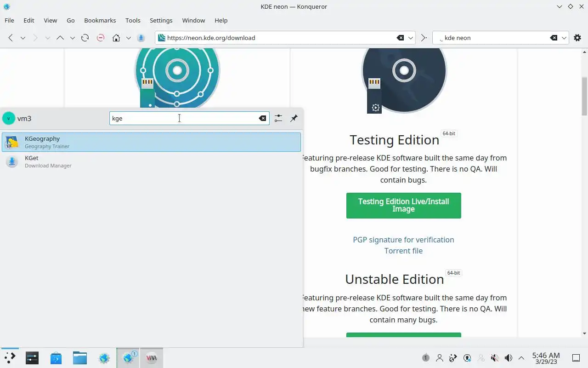
Task: Open Discover software center in taskbar
Action: tap(56, 358)
